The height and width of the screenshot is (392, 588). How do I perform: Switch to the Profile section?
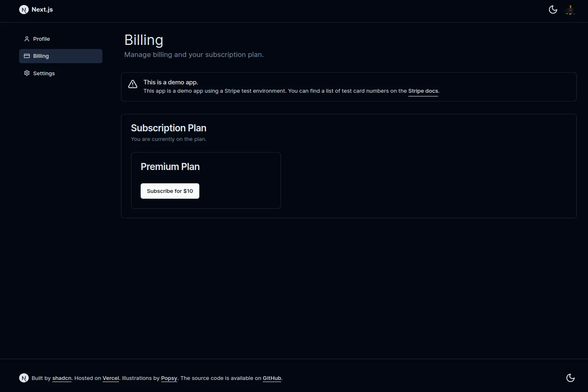click(42, 39)
